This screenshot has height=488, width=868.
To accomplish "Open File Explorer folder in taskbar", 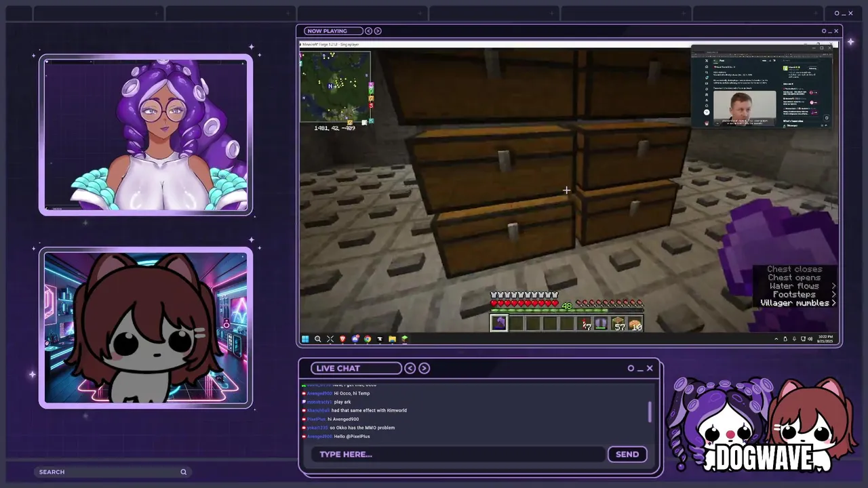I will pyautogui.click(x=392, y=339).
